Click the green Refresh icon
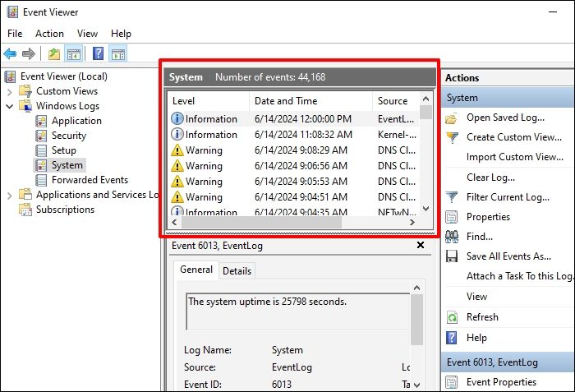575x392 pixels. pyautogui.click(x=452, y=317)
